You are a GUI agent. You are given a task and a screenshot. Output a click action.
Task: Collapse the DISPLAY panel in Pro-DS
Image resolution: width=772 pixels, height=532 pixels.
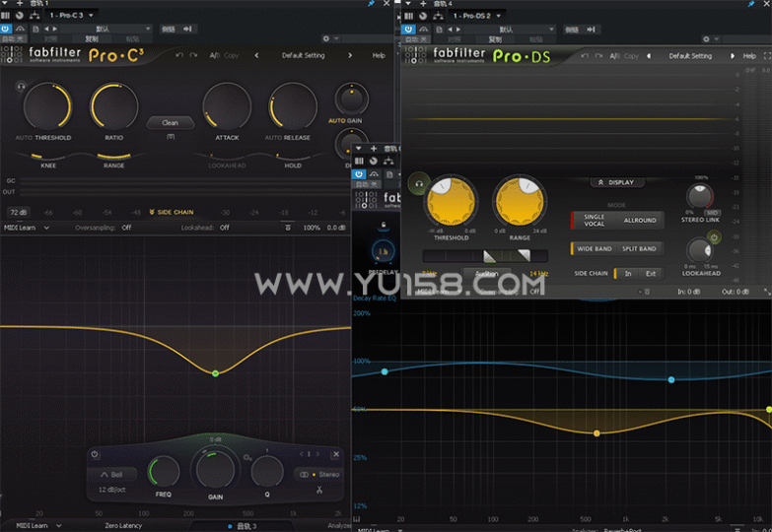click(616, 182)
